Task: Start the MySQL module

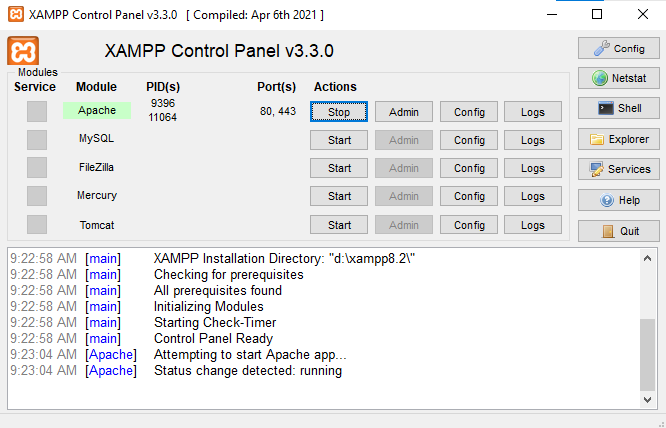Action: click(x=339, y=140)
